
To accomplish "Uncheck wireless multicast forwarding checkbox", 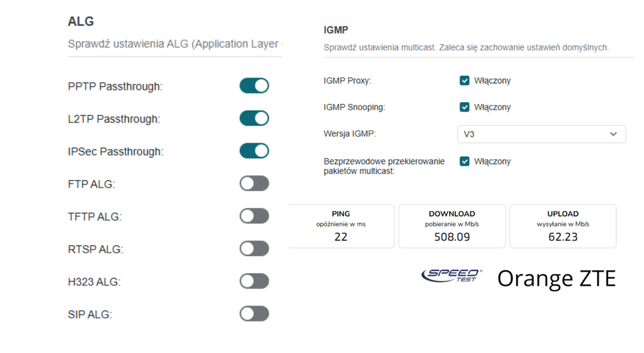I will pos(465,161).
